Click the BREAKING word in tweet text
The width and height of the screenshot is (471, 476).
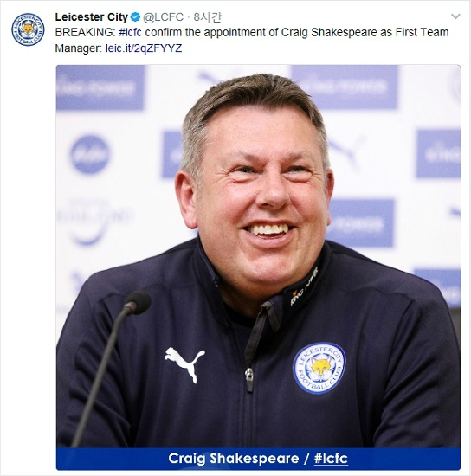pos(85,32)
